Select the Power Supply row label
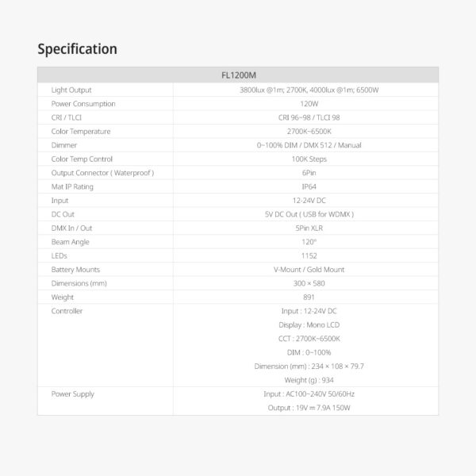476x476 pixels. (72, 394)
